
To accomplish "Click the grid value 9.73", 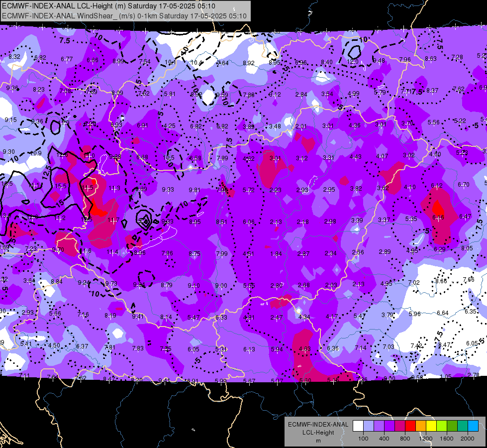I will point(111,284).
